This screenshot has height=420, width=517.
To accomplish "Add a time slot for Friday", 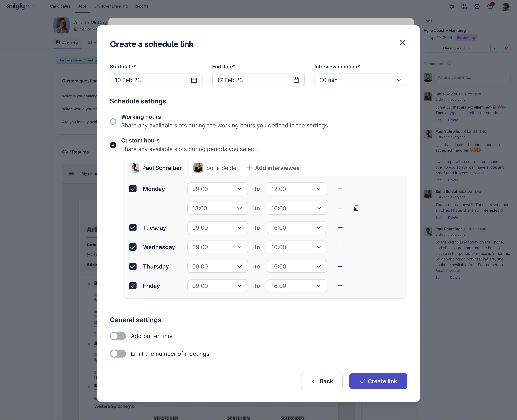I will [x=340, y=286].
